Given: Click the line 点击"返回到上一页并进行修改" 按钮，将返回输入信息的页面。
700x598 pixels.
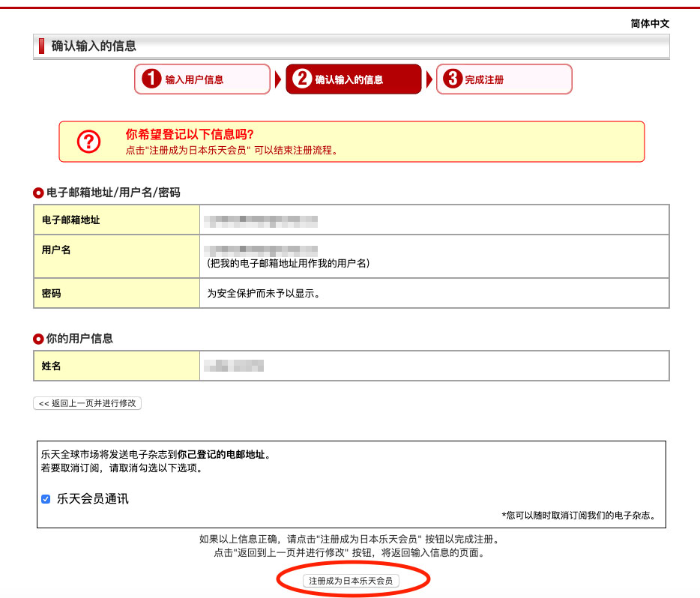Looking at the screenshot, I should [349, 552].
